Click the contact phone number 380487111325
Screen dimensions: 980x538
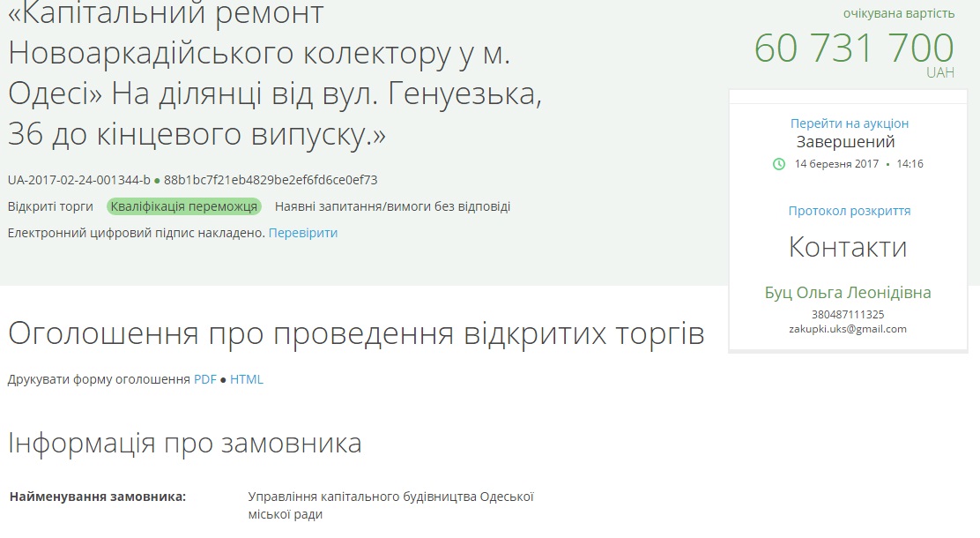847,314
